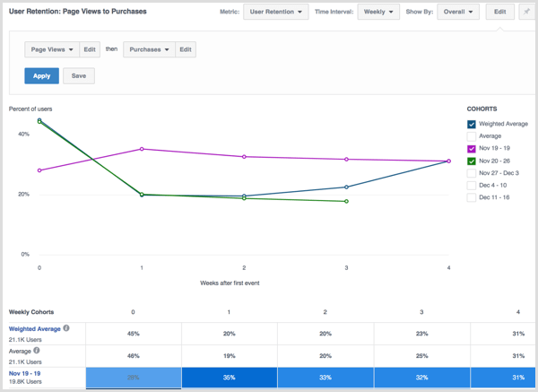Click blue data point at week 3
This screenshot has height=392, width=538.
click(346, 187)
